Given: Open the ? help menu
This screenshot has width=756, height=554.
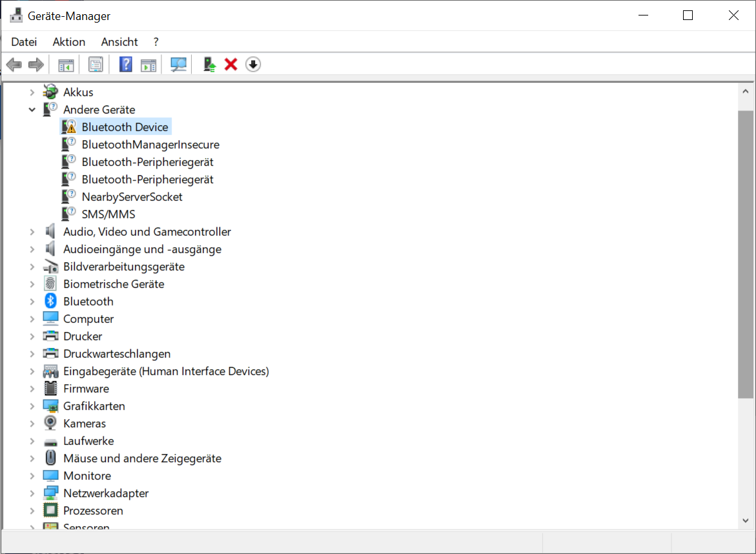Looking at the screenshot, I should coord(156,42).
